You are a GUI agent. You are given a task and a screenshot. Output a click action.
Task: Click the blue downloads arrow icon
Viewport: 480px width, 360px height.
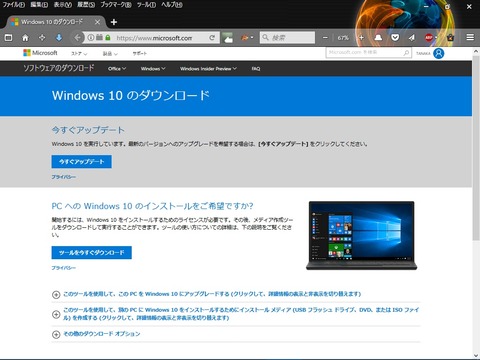[x=59, y=38]
